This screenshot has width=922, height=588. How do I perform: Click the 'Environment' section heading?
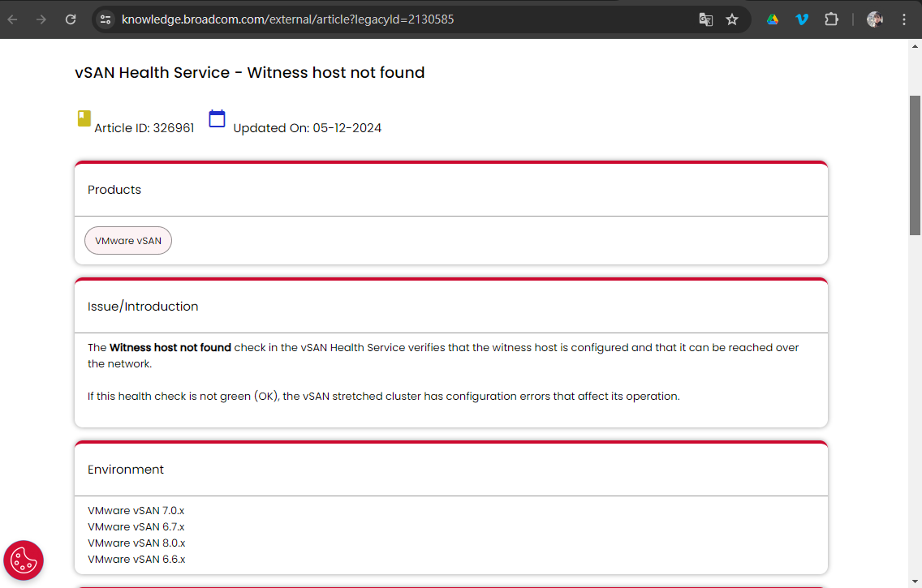pos(126,470)
